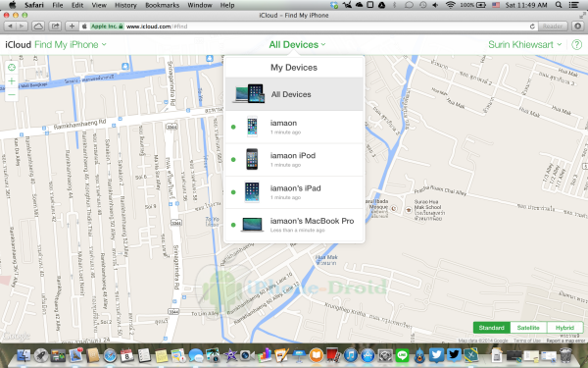588x368 pixels.
Task: Go back in Safari
Action: [10, 26]
